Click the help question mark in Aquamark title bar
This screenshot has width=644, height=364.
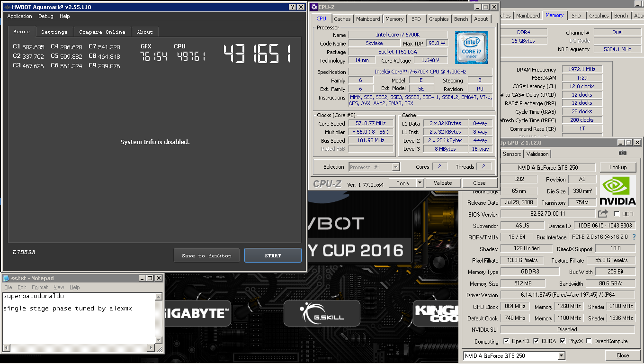coord(292,7)
